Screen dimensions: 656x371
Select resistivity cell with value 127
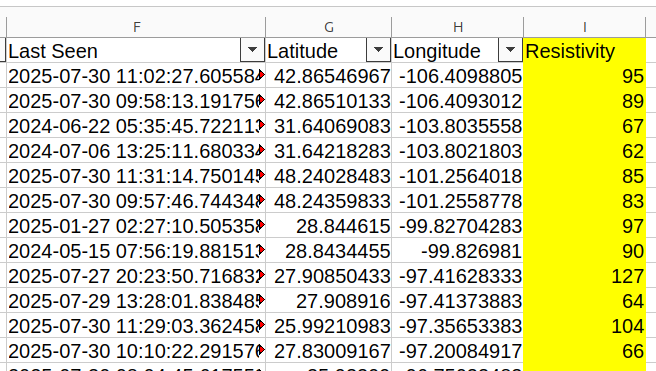(x=584, y=276)
